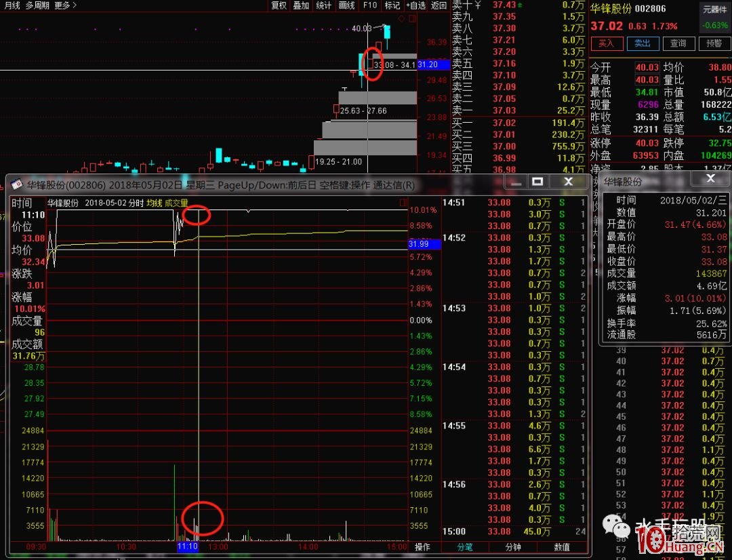Click the 19.25 - 21.00 price range label
The image size is (732, 560).
pyautogui.click(x=338, y=161)
